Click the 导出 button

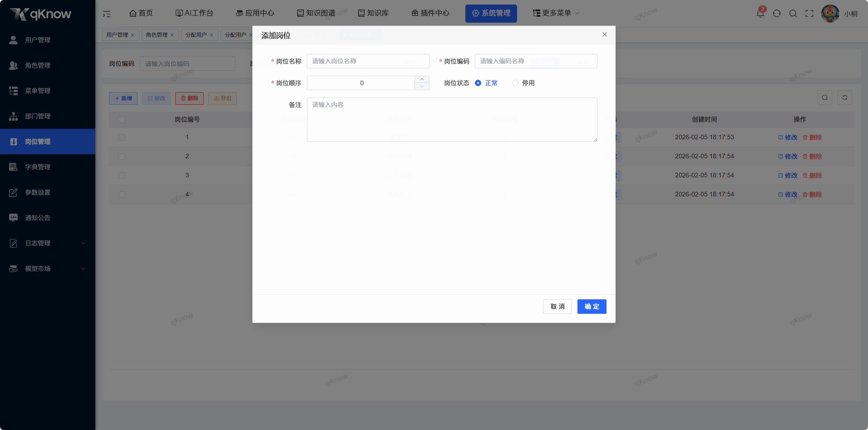222,98
